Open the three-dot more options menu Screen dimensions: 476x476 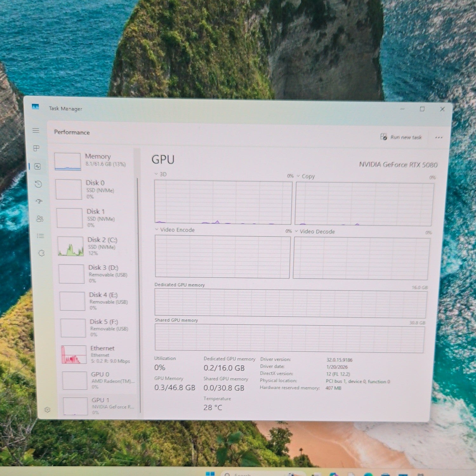click(x=439, y=137)
